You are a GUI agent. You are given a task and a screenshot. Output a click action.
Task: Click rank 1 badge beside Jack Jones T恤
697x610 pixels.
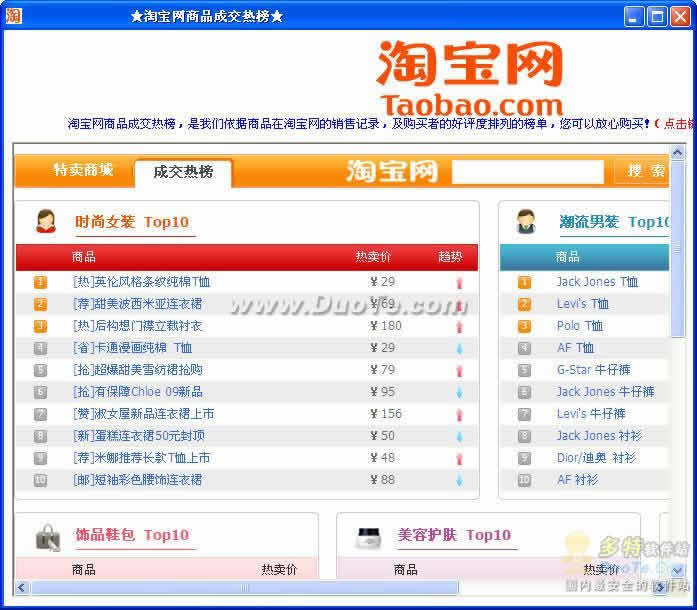tap(525, 282)
